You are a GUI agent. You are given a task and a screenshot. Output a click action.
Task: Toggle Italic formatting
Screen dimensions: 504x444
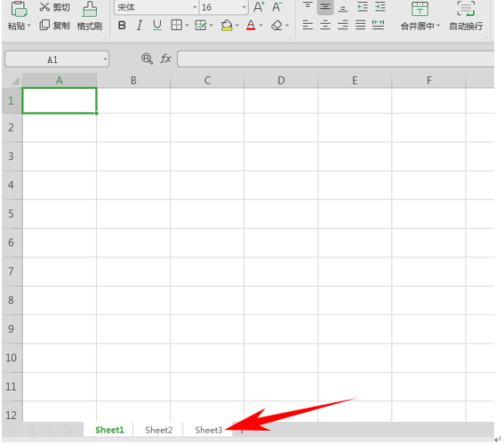[140, 25]
